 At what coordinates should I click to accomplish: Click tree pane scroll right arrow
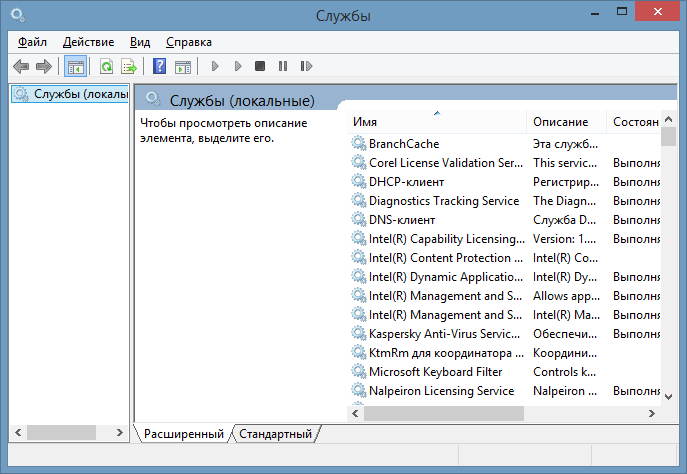click(119, 432)
